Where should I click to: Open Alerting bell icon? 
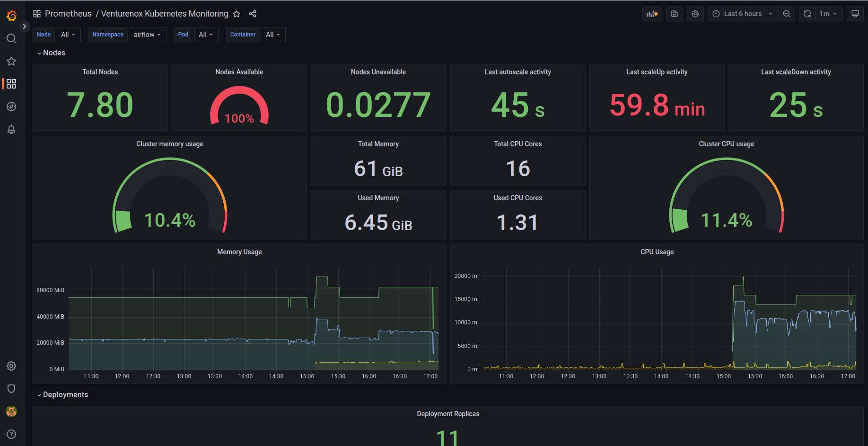pyautogui.click(x=11, y=129)
